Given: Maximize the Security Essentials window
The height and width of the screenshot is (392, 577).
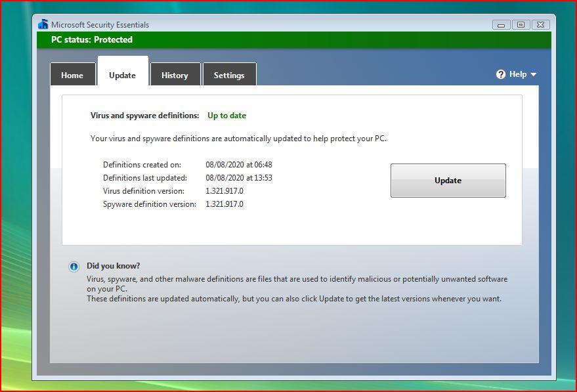Looking at the screenshot, I should point(521,25).
